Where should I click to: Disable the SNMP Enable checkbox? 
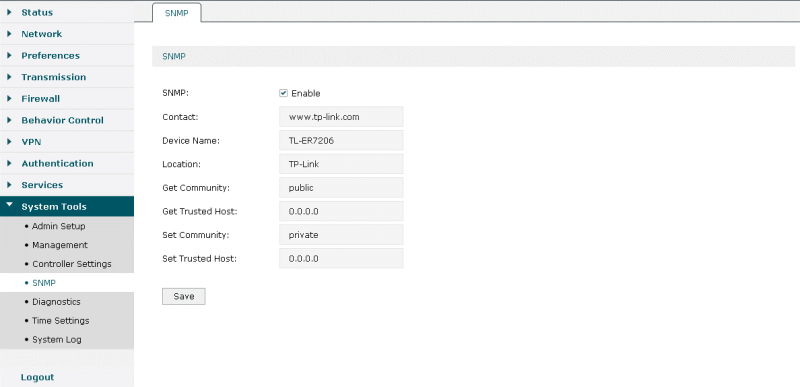pyautogui.click(x=283, y=93)
